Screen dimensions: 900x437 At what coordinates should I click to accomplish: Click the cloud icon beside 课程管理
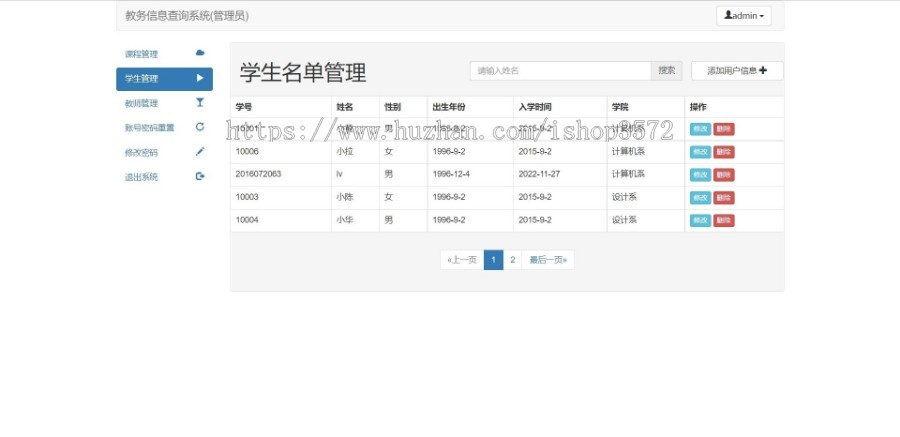coord(200,53)
